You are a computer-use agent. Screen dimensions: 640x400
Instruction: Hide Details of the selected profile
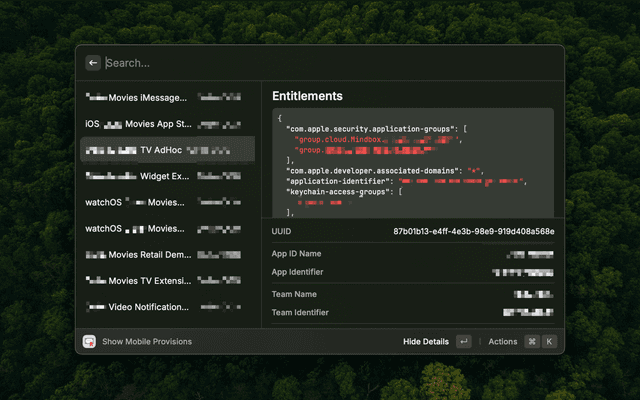(426, 341)
